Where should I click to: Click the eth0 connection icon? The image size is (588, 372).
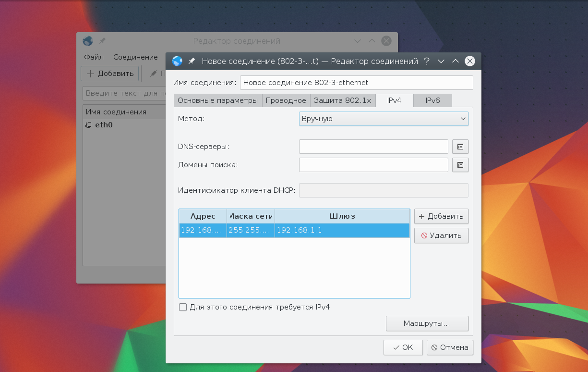click(x=88, y=125)
